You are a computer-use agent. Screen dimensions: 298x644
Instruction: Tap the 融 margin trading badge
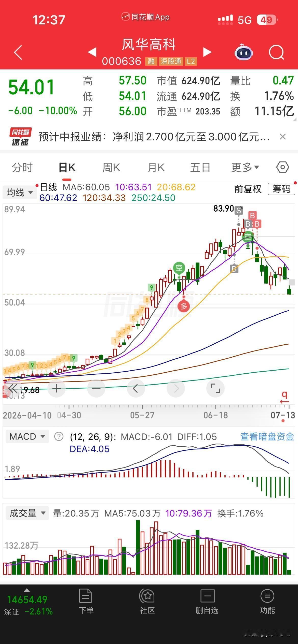point(151,61)
